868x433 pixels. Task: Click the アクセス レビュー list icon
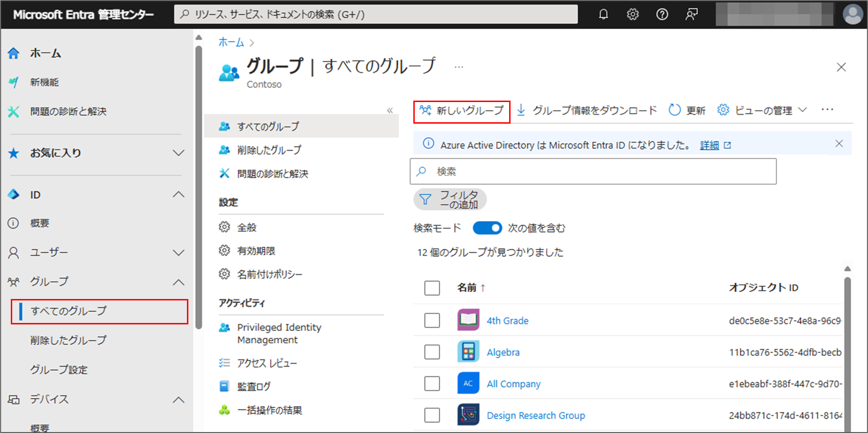(225, 363)
